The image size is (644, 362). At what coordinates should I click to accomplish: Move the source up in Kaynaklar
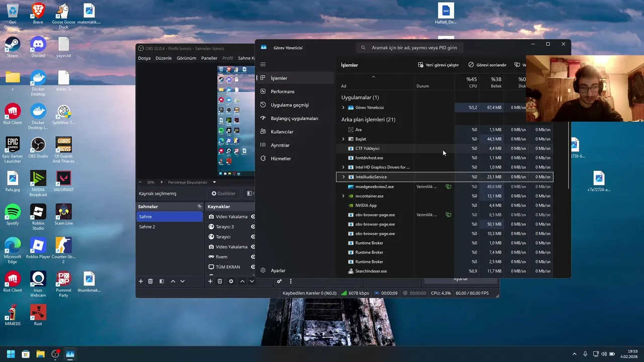tap(243, 282)
